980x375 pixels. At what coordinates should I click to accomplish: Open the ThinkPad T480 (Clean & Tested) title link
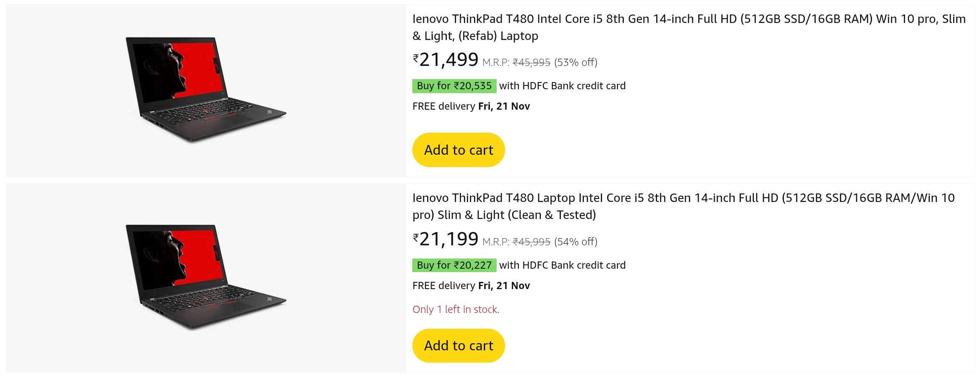point(683,206)
